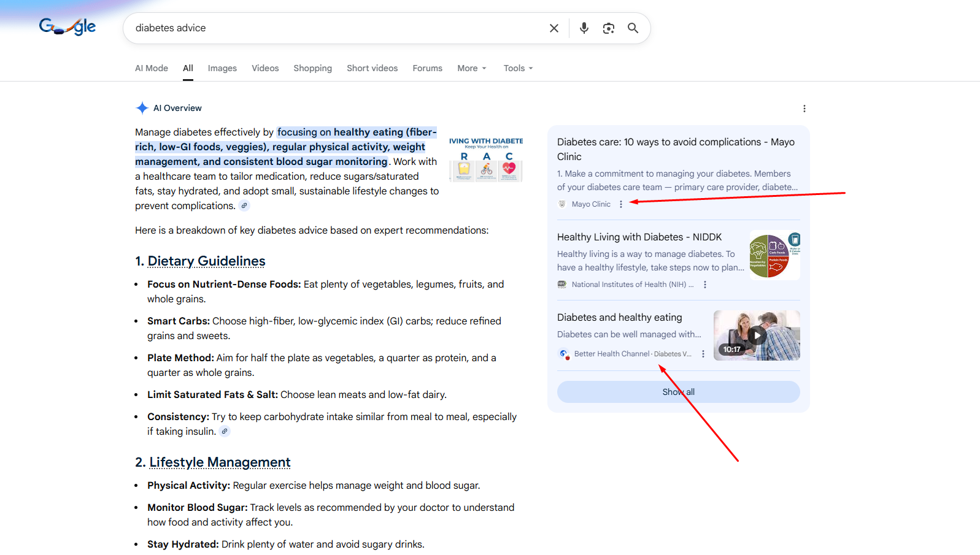Play Diabetes and healthy eating video
The height and width of the screenshot is (555, 980).
pos(757,335)
